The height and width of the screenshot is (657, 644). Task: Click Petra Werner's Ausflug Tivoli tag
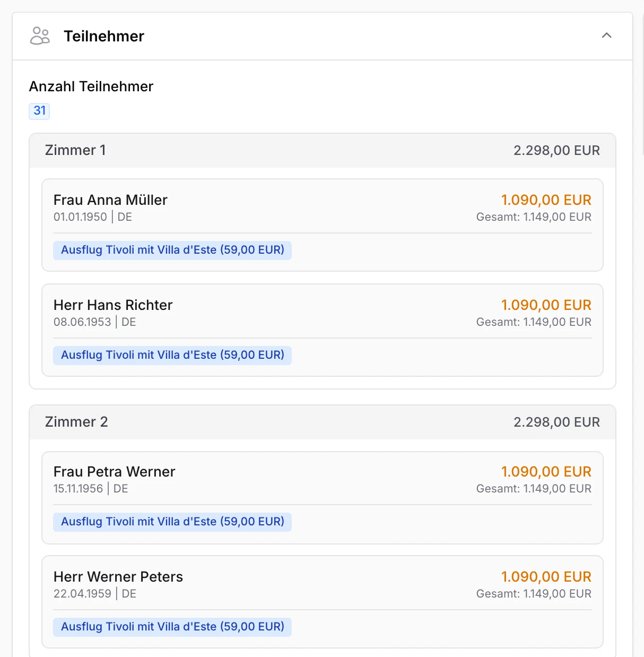tap(172, 522)
